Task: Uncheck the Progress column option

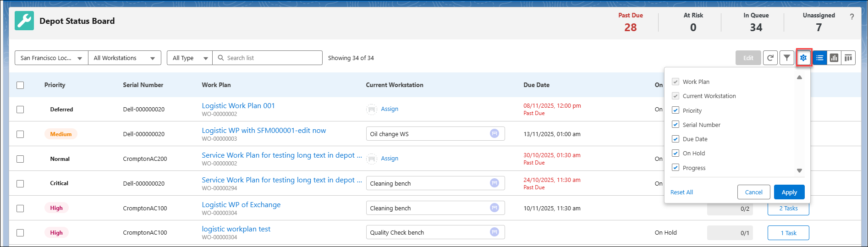Action: (x=676, y=168)
